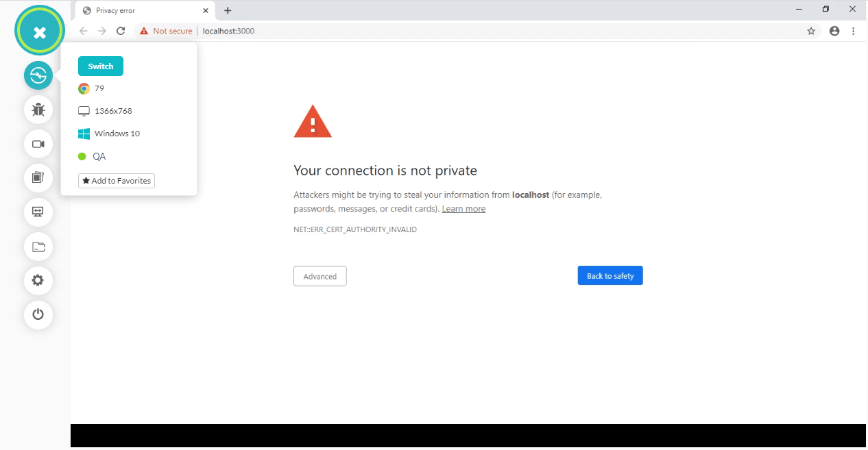Start a video recording of the session
The image size is (868, 450).
(x=38, y=144)
